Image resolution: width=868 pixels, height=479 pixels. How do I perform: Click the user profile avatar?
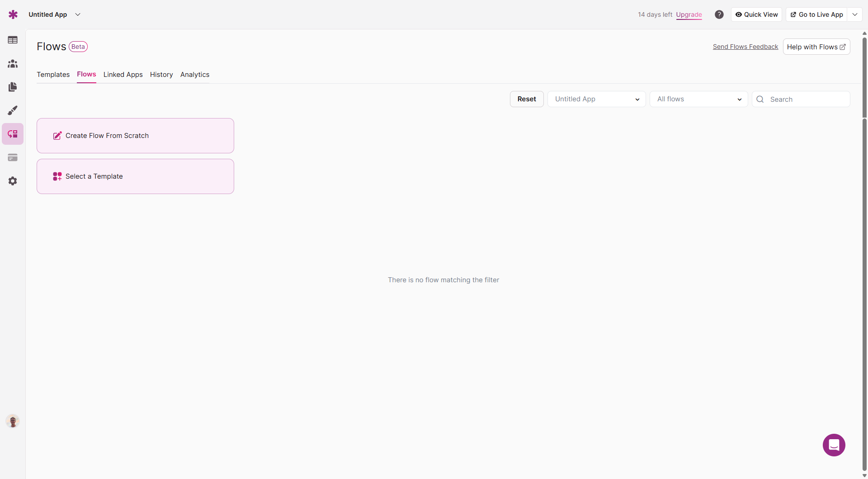point(13,421)
